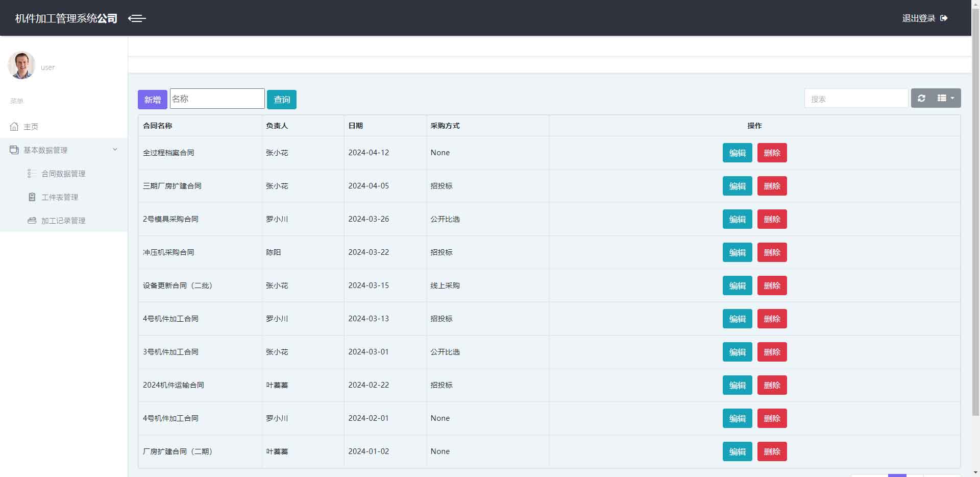Click the purple 新增 button

click(152, 100)
